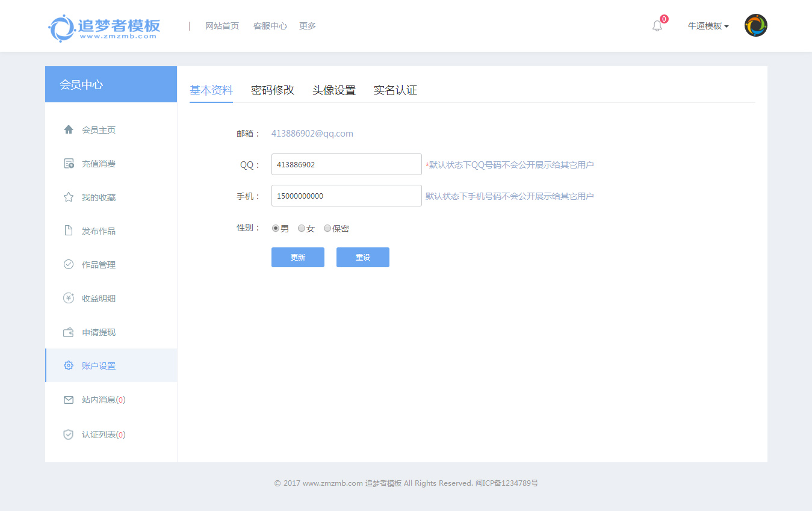Click the colorful user avatar thumbnail
The height and width of the screenshot is (511, 812).
coord(755,26)
